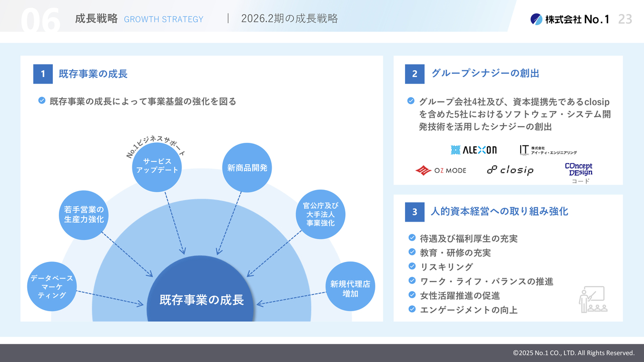This screenshot has width=644, height=362.
Task: Click the GROWTH STRATEGY subtitle
Action: tap(164, 20)
